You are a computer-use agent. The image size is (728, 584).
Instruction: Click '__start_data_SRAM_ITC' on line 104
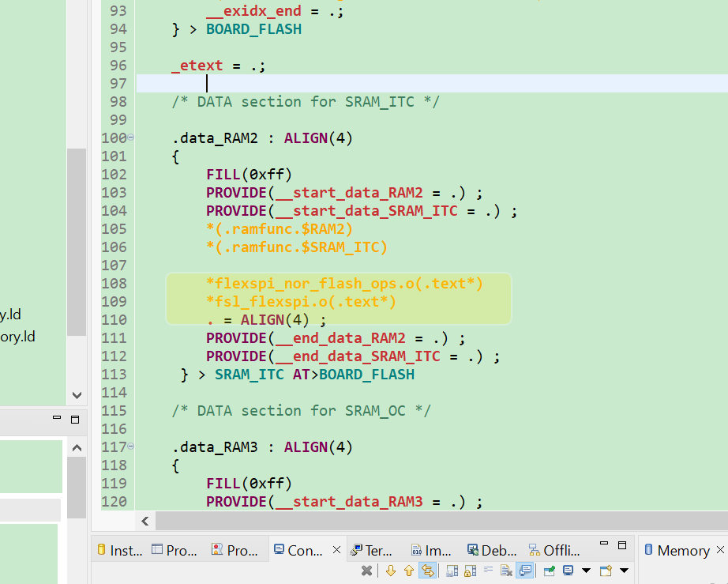[367, 210]
